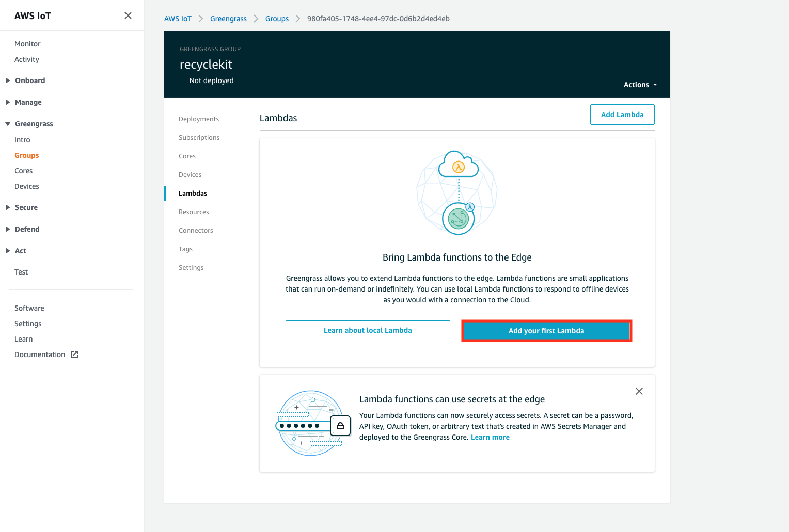Select Groups under Greengrass
The height and width of the screenshot is (532, 789).
(27, 155)
